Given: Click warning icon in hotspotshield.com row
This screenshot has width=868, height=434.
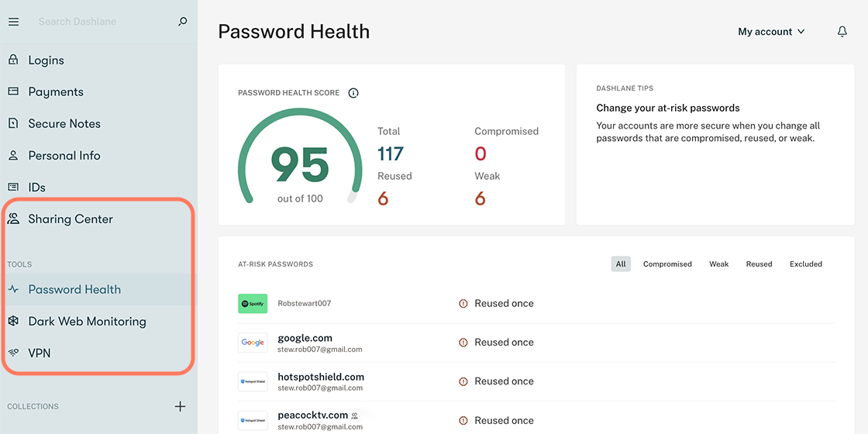Looking at the screenshot, I should pyautogui.click(x=463, y=381).
